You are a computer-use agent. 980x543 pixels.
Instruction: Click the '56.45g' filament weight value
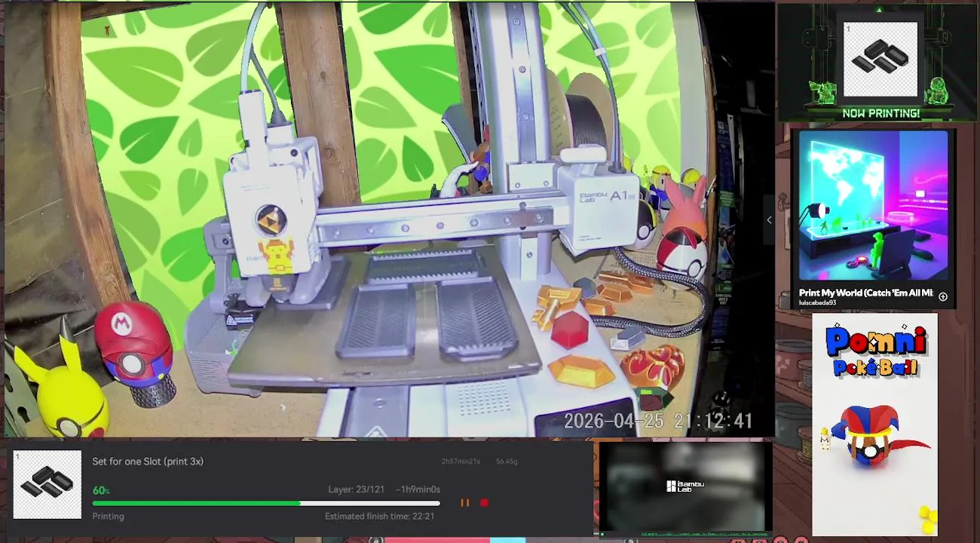pos(507,462)
